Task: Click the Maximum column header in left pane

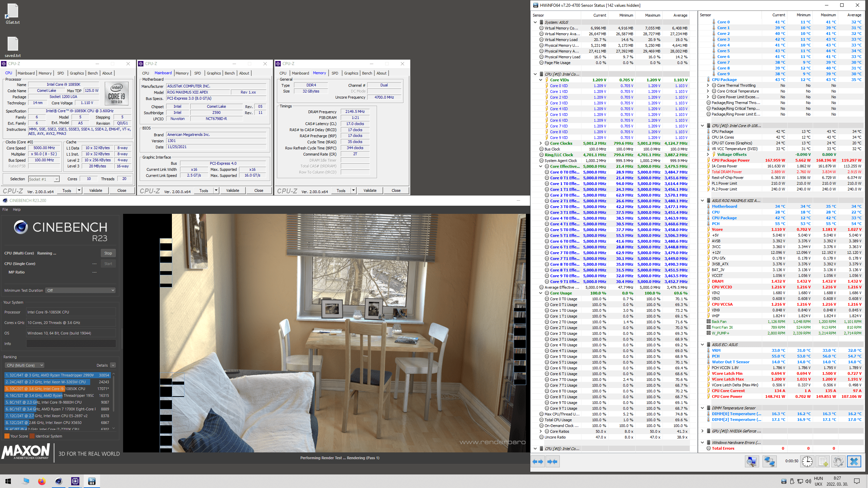Action: pos(649,15)
